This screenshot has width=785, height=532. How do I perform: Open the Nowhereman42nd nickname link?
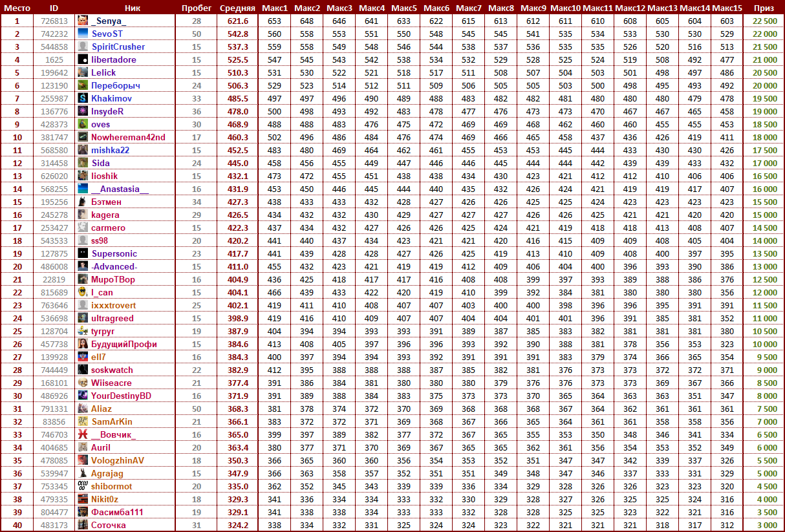128,137
